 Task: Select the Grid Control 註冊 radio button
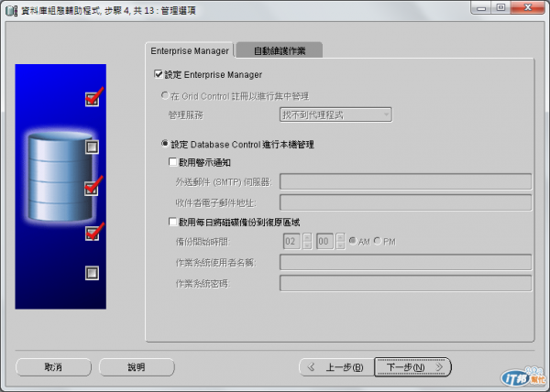click(165, 95)
